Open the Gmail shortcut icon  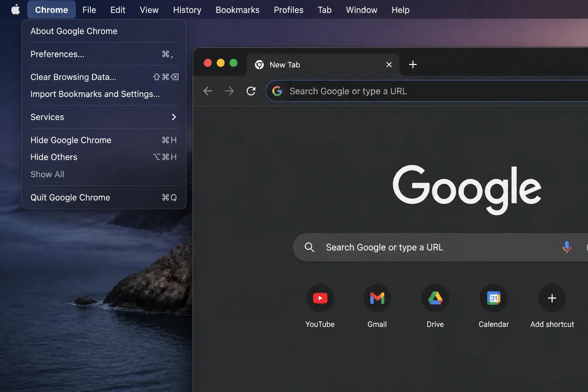pos(377,298)
